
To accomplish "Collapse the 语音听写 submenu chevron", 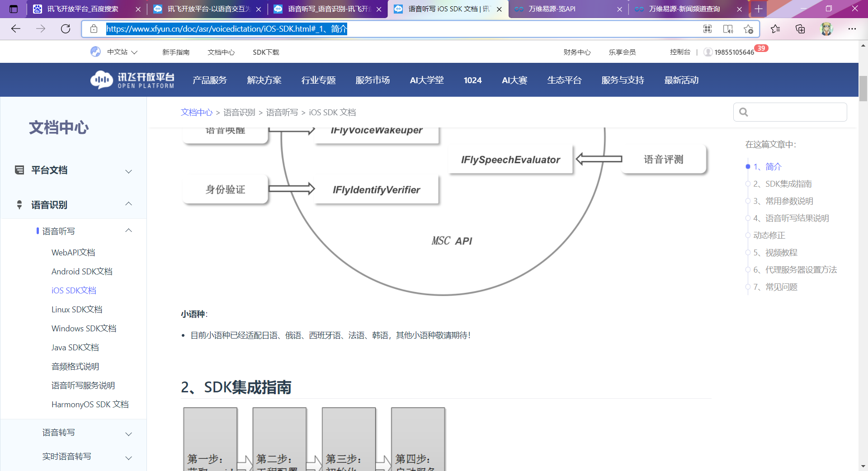I will click(x=128, y=231).
